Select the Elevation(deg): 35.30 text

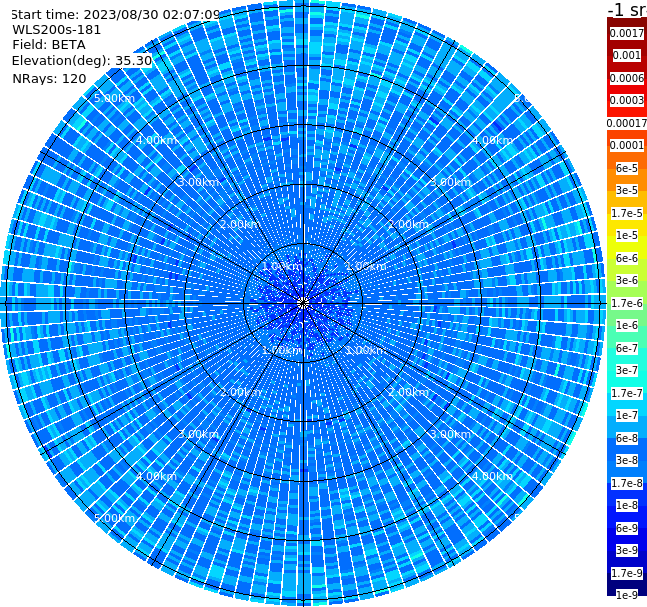tap(82, 61)
